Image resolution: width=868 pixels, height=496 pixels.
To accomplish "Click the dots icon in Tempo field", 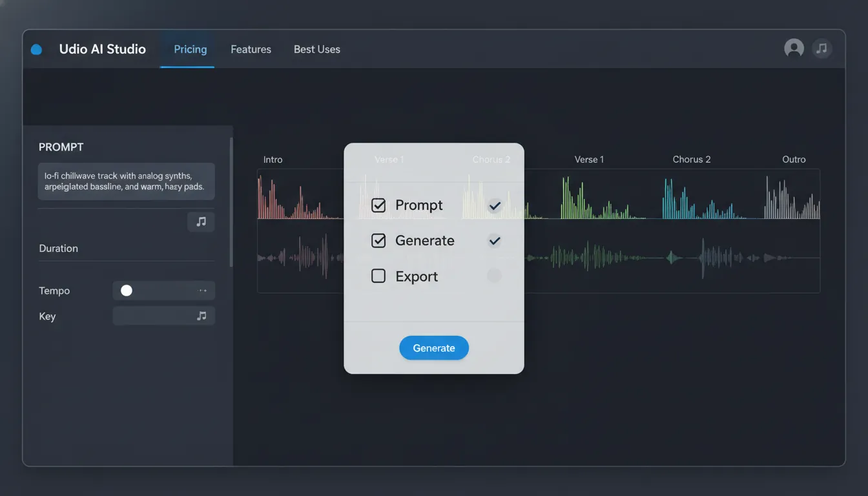I will coord(203,291).
